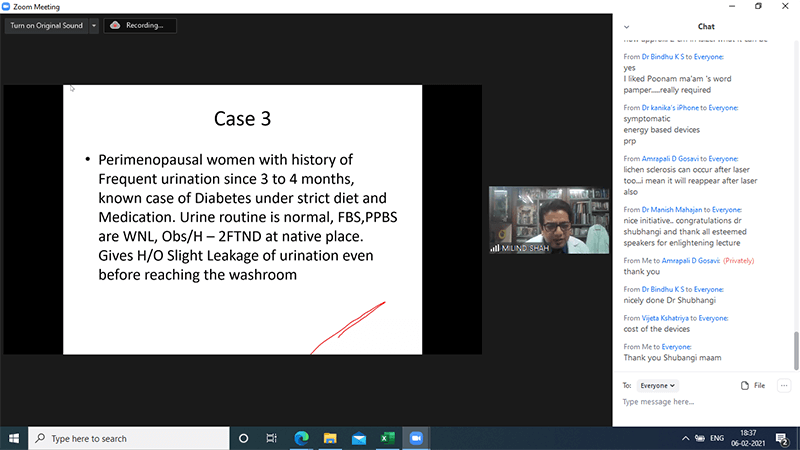Click the File attachment button in chat
The image size is (800, 450).
pos(753,385)
